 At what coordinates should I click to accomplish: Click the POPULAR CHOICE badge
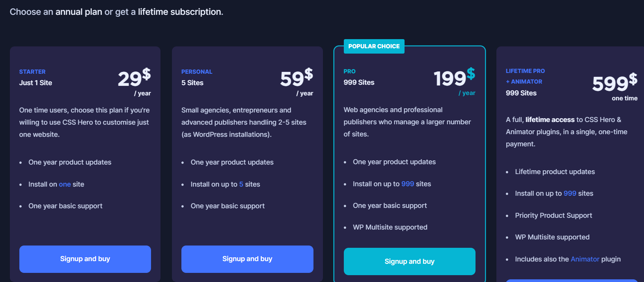374,46
